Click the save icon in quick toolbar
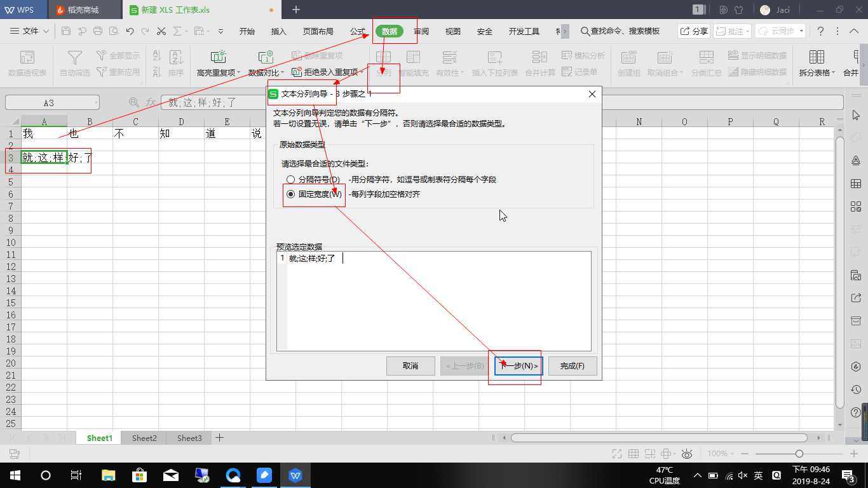 tap(67, 31)
